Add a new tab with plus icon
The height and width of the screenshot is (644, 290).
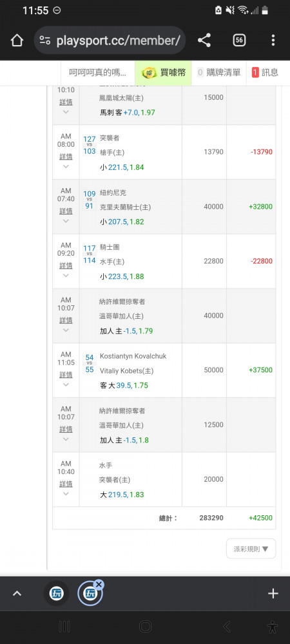click(273, 594)
